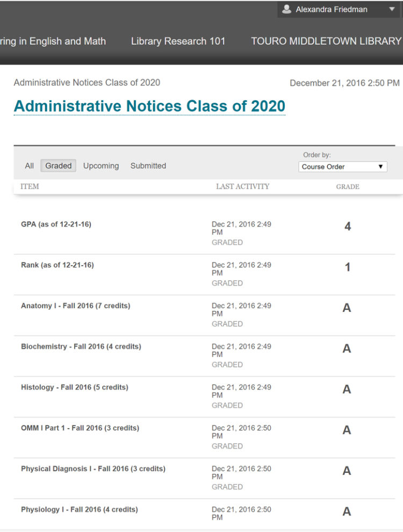Open OMM I Part 1 grade item
Screen dimensions: 403x532
pos(80,428)
